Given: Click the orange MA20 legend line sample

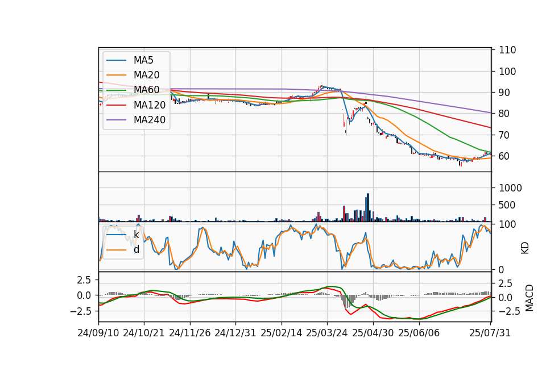Looking at the screenshot, I should coord(116,75).
